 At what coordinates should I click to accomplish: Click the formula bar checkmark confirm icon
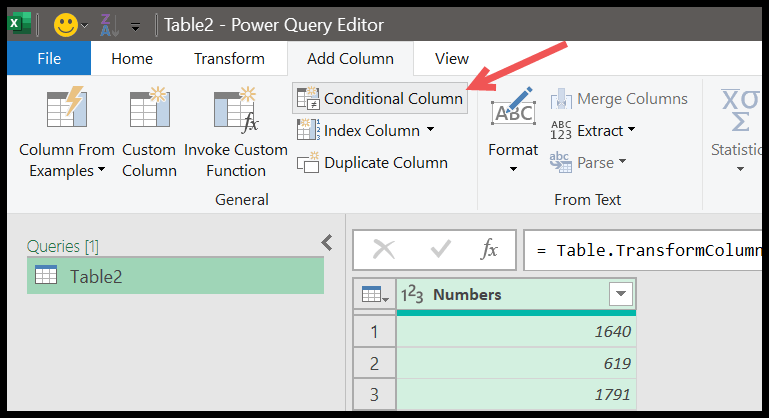440,250
